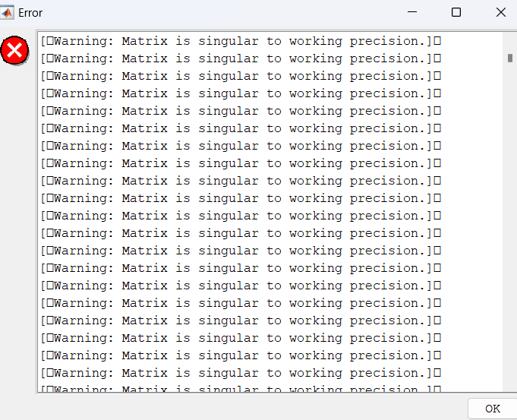The width and height of the screenshot is (517, 420).
Task: Click the "Error" title text
Action: coord(30,13)
